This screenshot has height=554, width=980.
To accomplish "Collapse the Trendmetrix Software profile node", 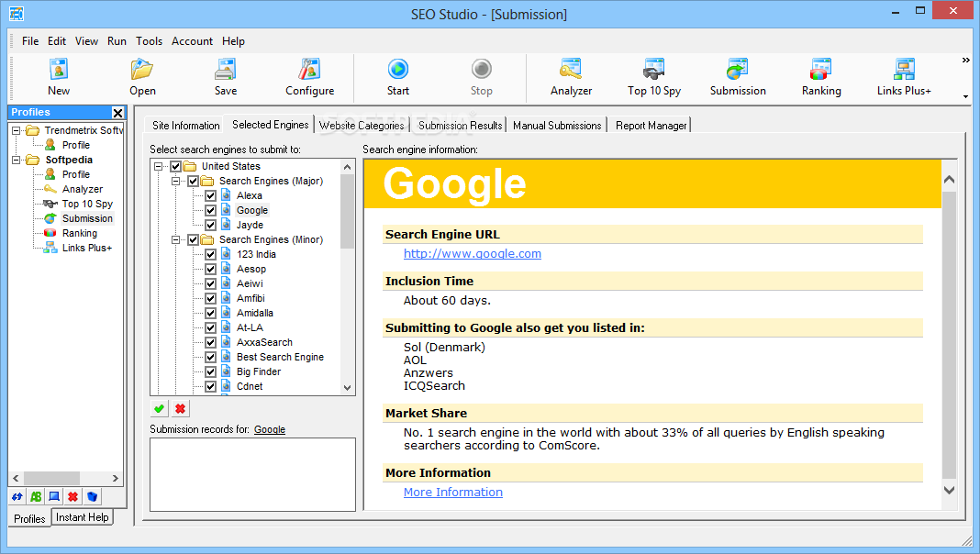I will (x=16, y=130).
